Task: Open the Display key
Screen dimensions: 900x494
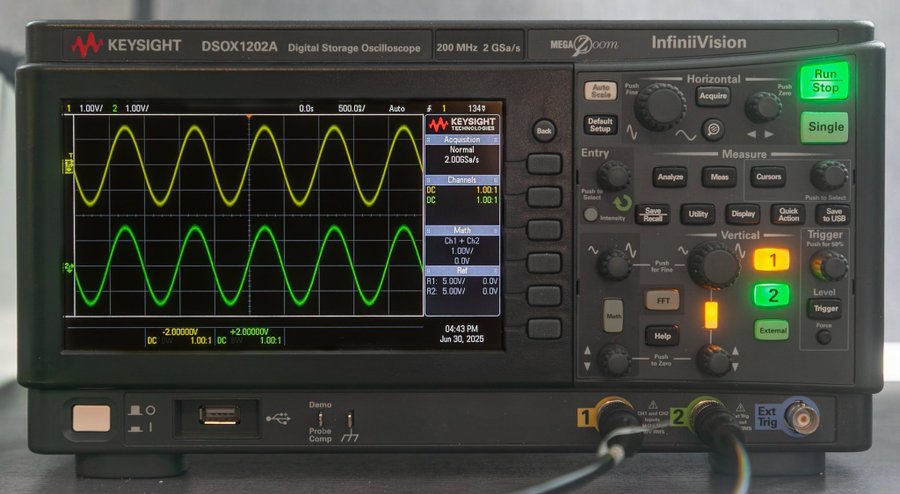Action: pyautogui.click(x=743, y=214)
